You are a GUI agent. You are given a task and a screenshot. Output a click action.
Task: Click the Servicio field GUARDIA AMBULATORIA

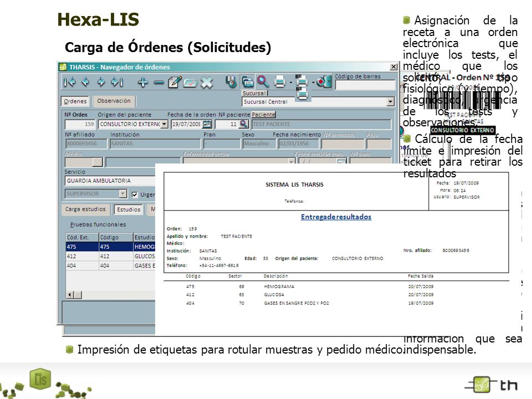pyautogui.click(x=110, y=181)
